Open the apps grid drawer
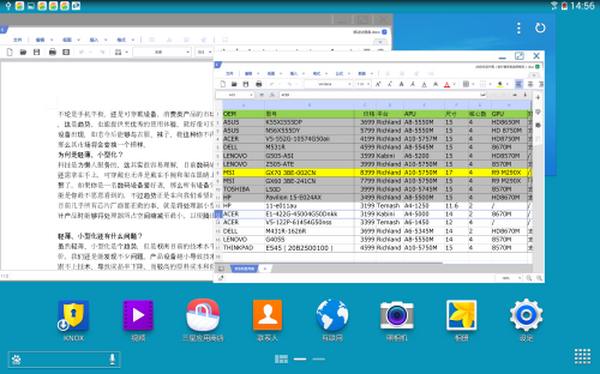600x374 pixels. point(582,356)
